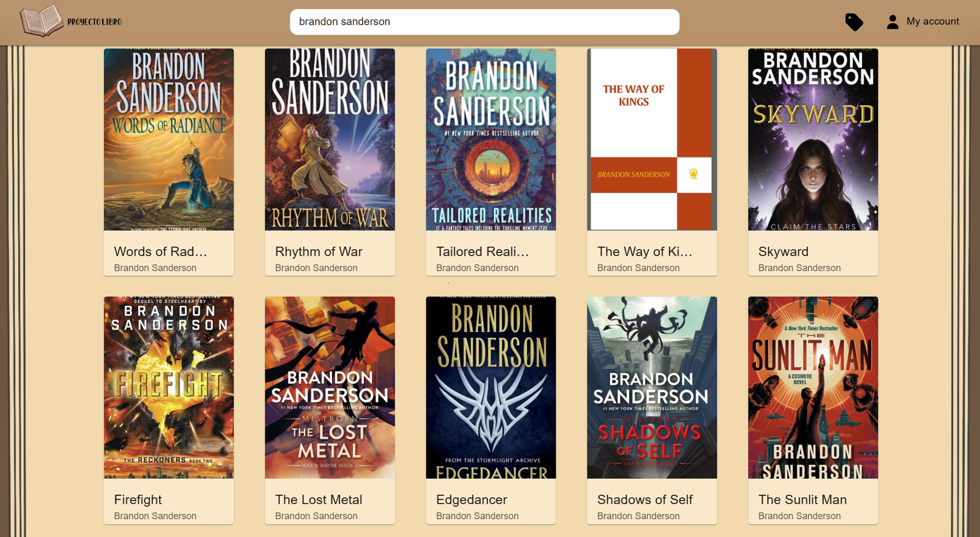The width and height of the screenshot is (980, 537).
Task: Click the Edgedancer cover image
Action: coord(491,387)
